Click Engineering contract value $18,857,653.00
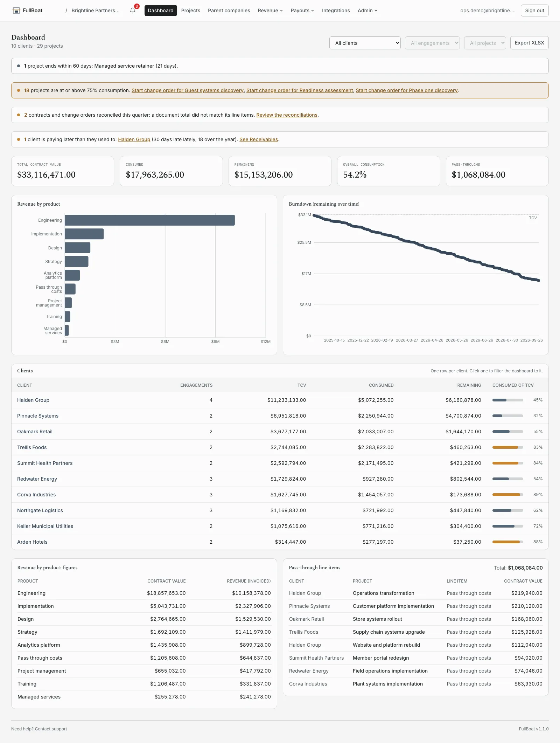This screenshot has height=743, width=560. point(166,593)
